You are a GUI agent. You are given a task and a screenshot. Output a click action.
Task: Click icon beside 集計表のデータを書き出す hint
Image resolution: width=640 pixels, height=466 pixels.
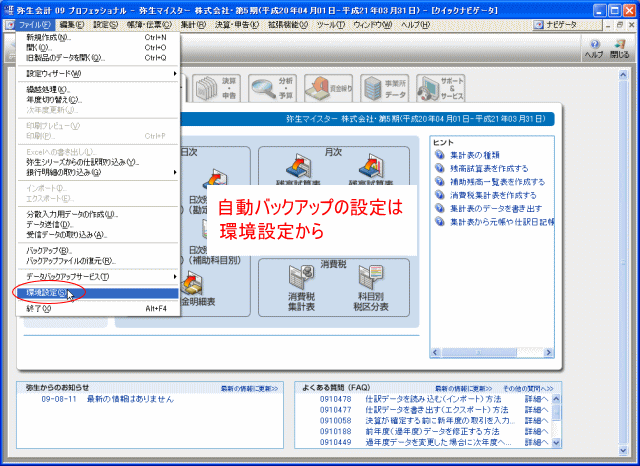click(x=440, y=208)
